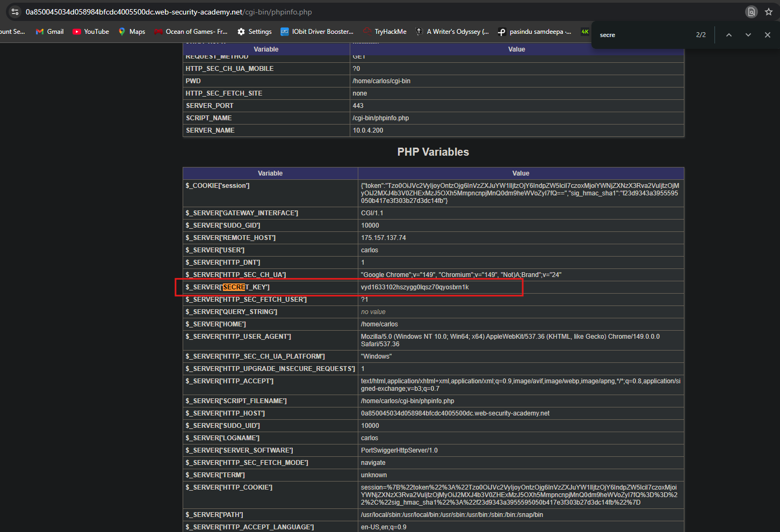
Task: Click the $_SERVER['HTTP_HOST'] cell
Action: 270,413
